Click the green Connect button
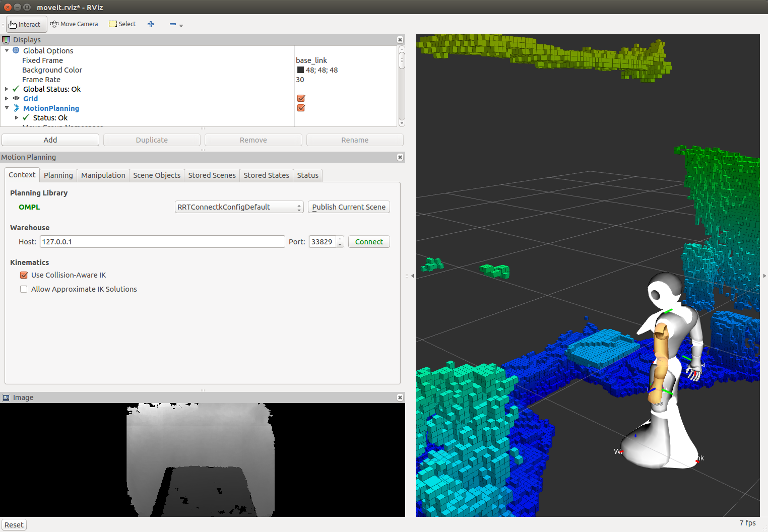 click(369, 242)
